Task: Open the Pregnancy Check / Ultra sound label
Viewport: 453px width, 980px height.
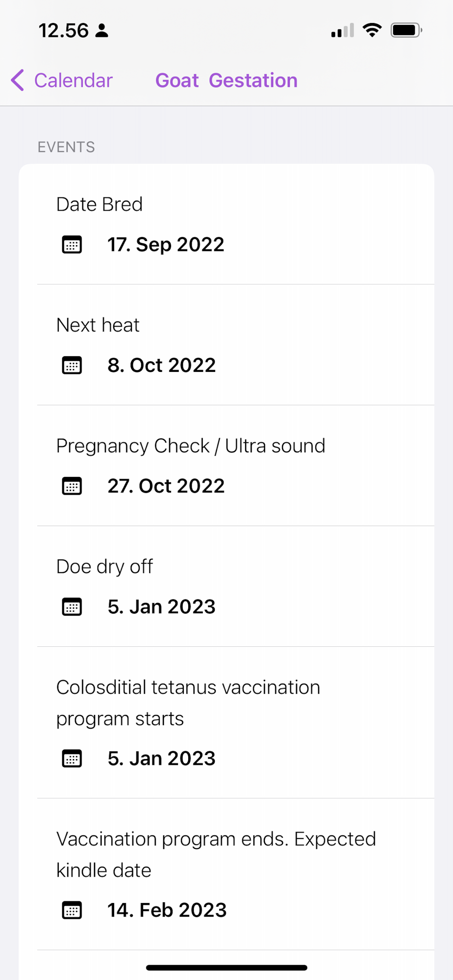Action: coord(190,446)
